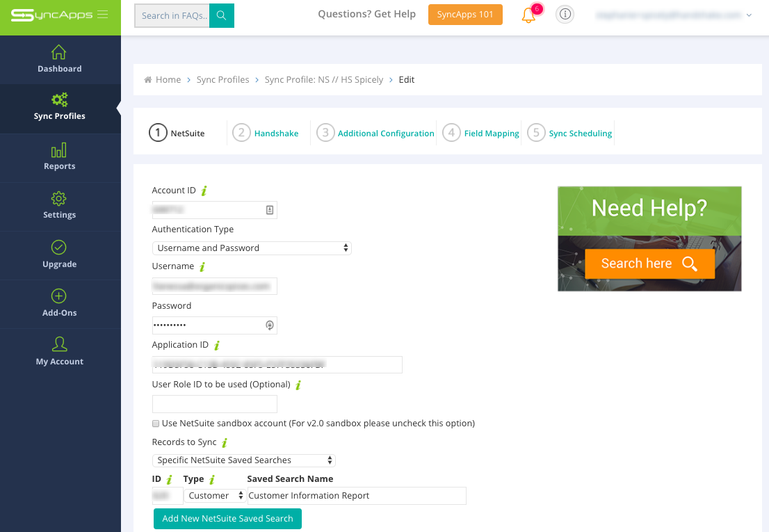Image resolution: width=769 pixels, height=532 pixels.
Task: Click the Sync Profiles gears icon
Action: pyautogui.click(x=59, y=99)
